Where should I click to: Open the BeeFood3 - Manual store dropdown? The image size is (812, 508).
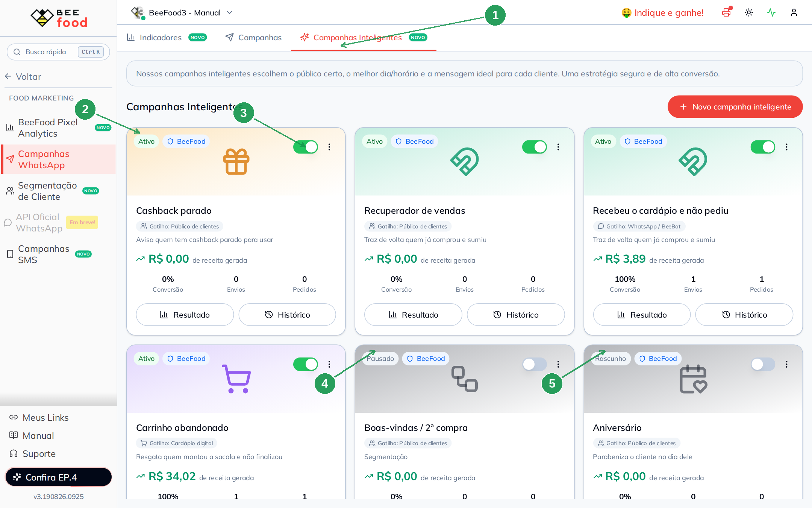pos(182,12)
